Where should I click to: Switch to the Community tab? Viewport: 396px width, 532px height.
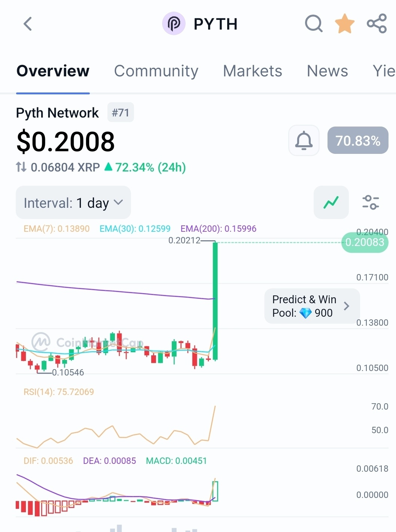point(156,71)
